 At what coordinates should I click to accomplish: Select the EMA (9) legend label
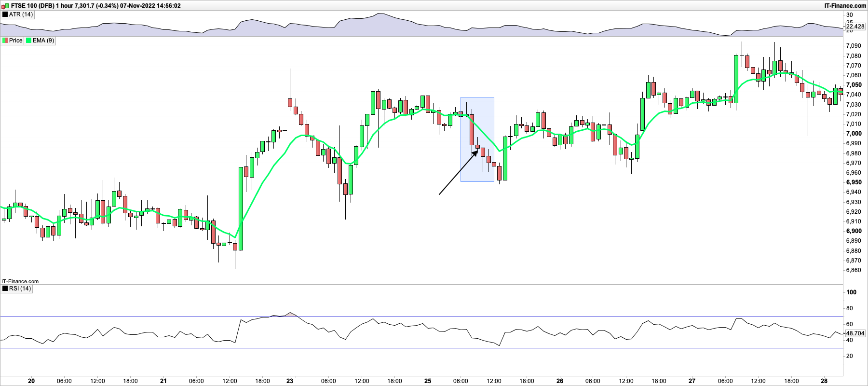pyautogui.click(x=43, y=41)
